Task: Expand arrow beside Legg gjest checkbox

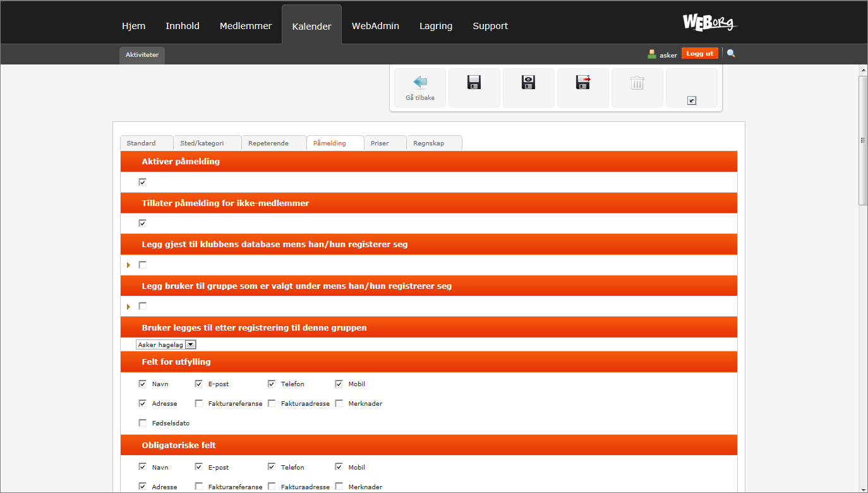Action: click(x=129, y=265)
